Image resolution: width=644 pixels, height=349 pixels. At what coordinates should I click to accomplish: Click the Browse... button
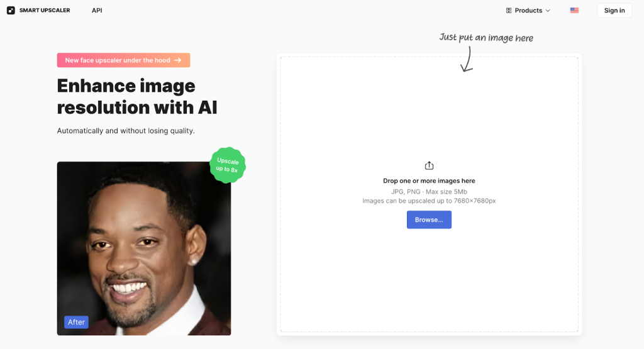[429, 219]
